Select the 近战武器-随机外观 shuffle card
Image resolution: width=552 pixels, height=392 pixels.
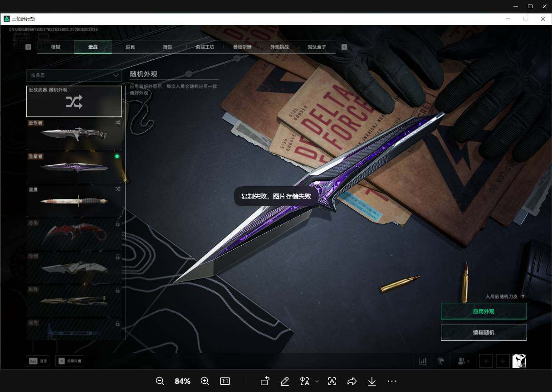click(x=74, y=101)
